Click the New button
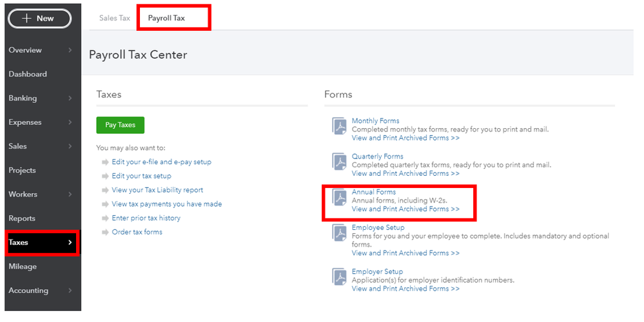 pyautogui.click(x=39, y=19)
